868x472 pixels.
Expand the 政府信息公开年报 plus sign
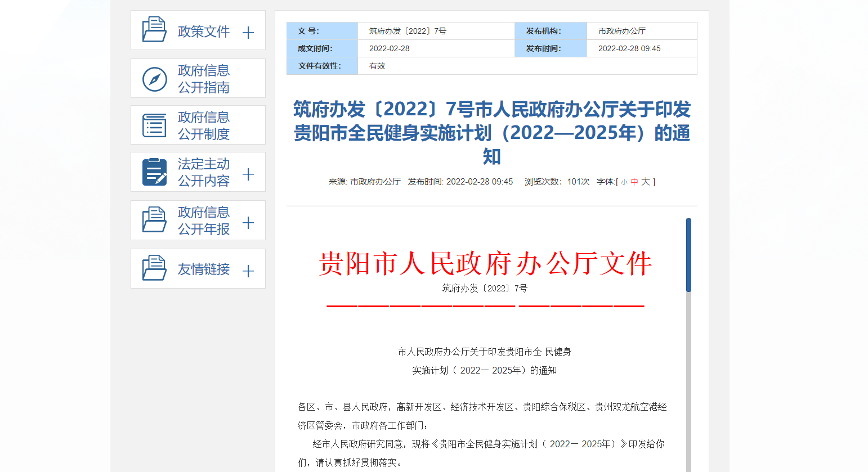(248, 223)
